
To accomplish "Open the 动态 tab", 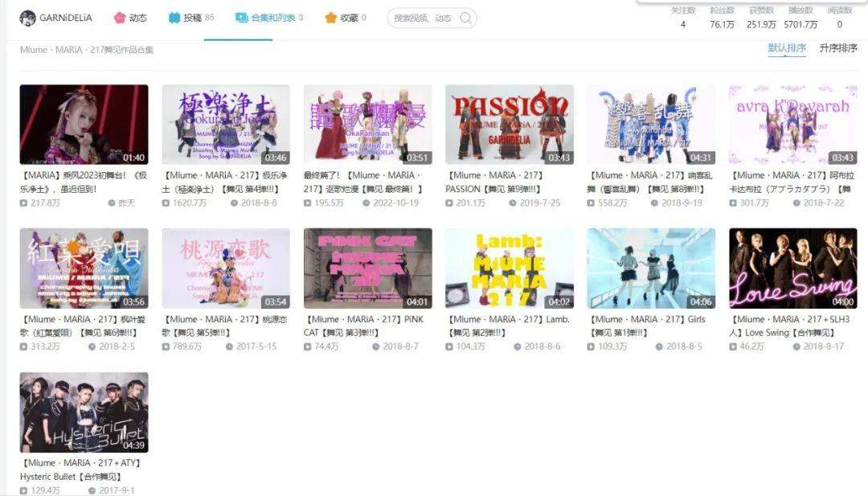I will [130, 18].
